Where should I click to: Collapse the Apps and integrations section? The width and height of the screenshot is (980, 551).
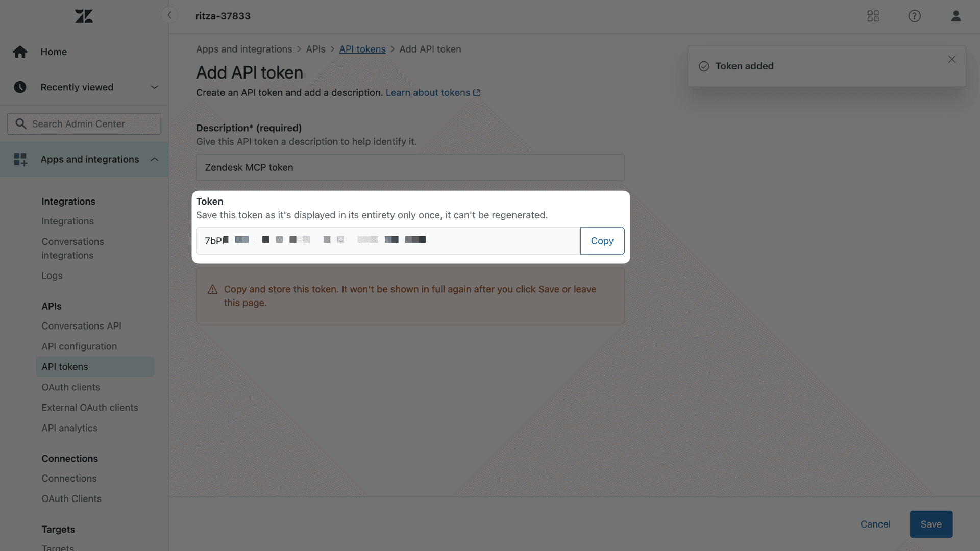coord(155,159)
